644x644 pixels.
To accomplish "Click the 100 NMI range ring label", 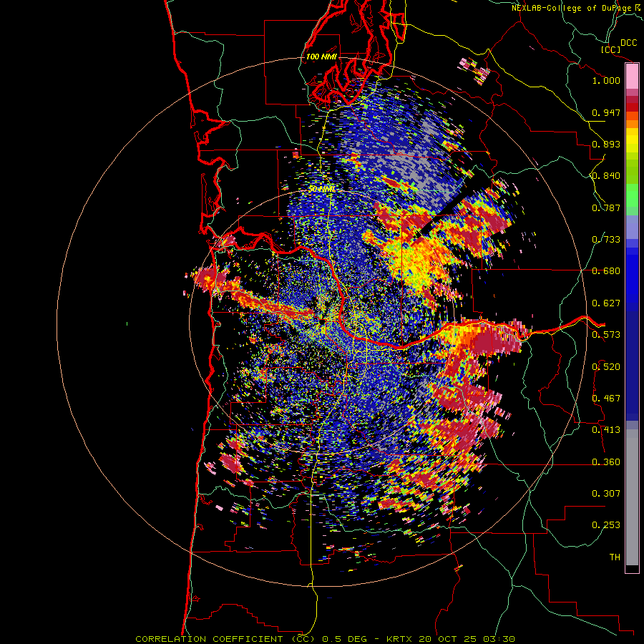I will (321, 57).
